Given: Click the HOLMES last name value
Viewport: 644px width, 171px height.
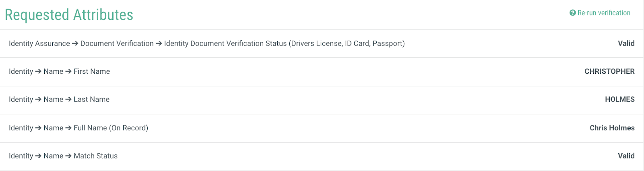Looking at the screenshot, I should tap(620, 99).
